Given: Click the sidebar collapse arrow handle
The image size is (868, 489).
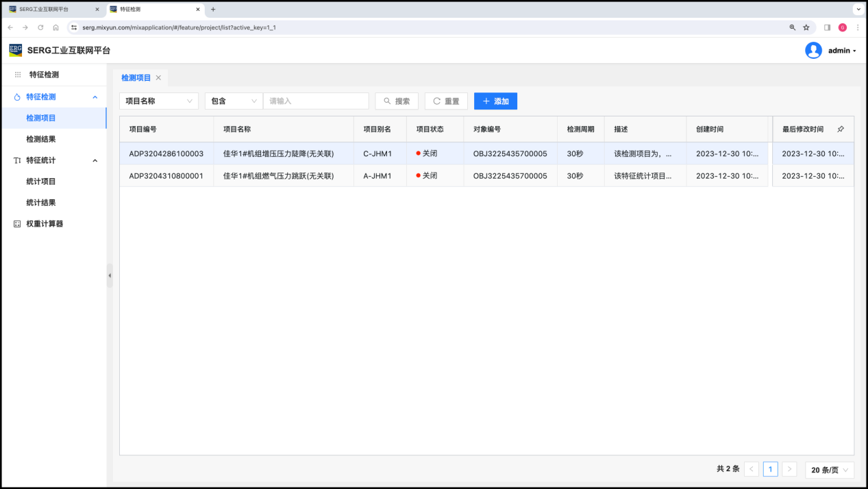Looking at the screenshot, I should [110, 275].
